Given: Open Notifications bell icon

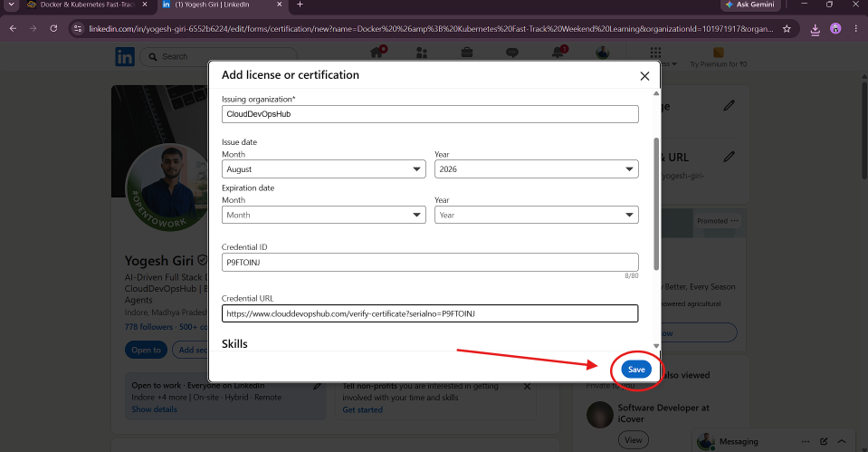Looking at the screenshot, I should pos(559,52).
